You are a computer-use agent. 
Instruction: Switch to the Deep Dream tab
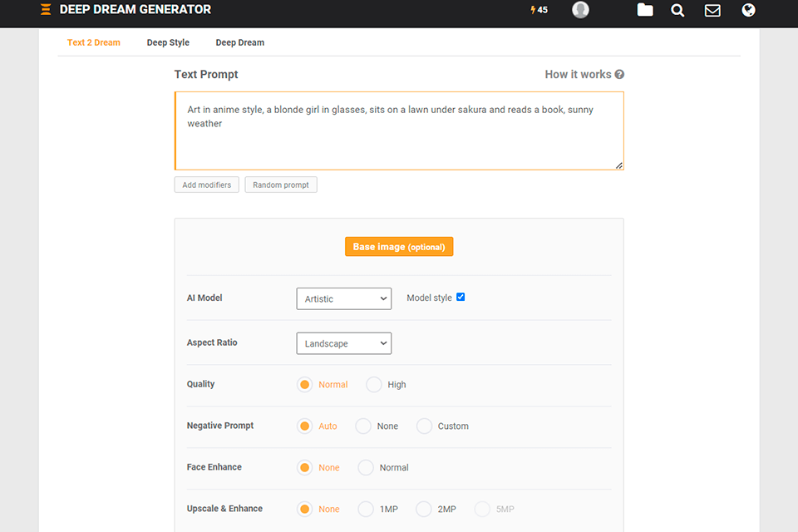point(239,42)
